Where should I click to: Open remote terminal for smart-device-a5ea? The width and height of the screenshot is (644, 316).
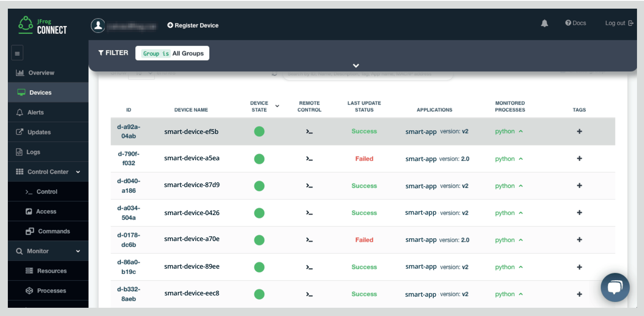click(309, 159)
